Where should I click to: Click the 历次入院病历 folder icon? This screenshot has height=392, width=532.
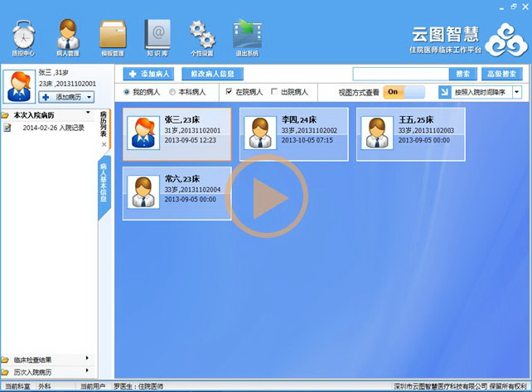pos(5,372)
